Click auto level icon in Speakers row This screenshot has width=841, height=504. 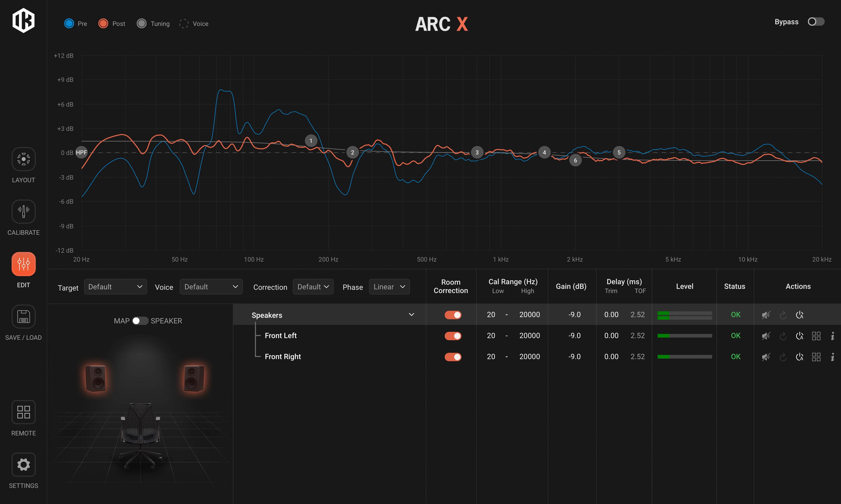799,315
